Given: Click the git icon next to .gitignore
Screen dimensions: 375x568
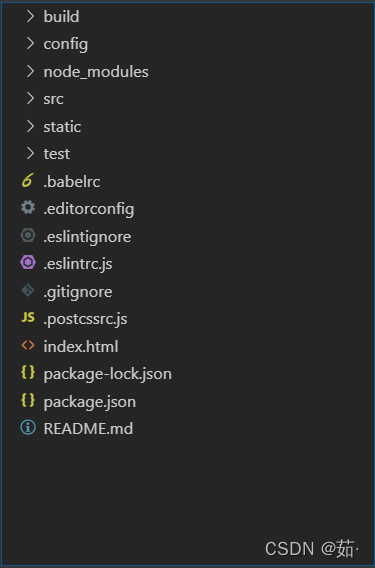Looking at the screenshot, I should (28, 291).
